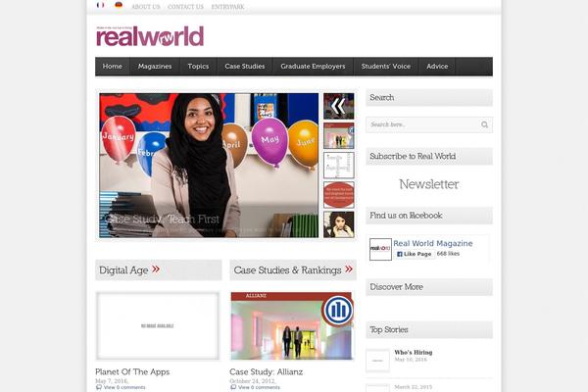Open the Case Studies menu item

[x=244, y=67]
